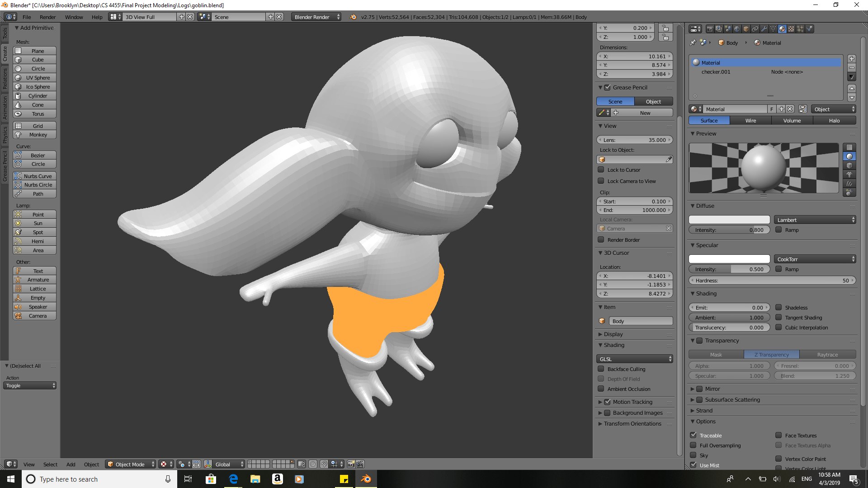Select the Raytrace transparency button

tap(827, 355)
